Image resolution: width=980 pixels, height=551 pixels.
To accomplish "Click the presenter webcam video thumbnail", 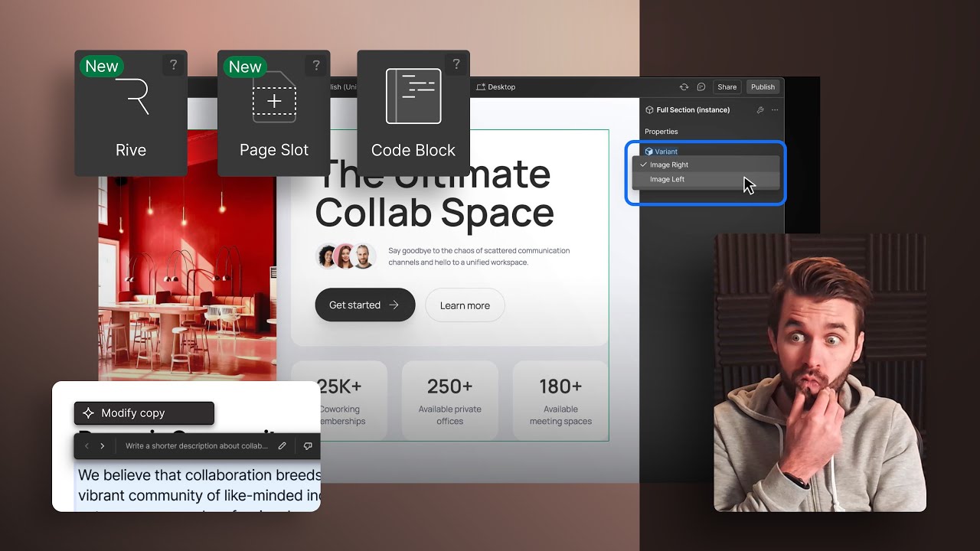I will (x=820, y=373).
